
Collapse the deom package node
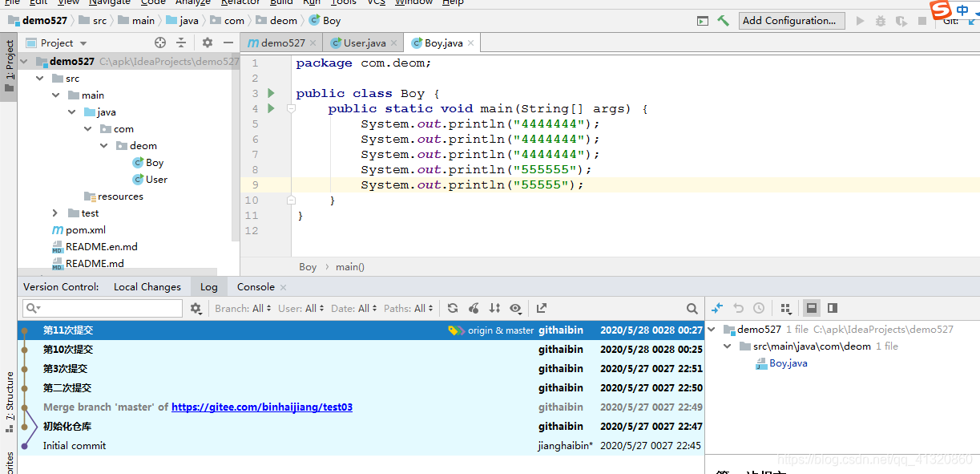click(x=104, y=146)
